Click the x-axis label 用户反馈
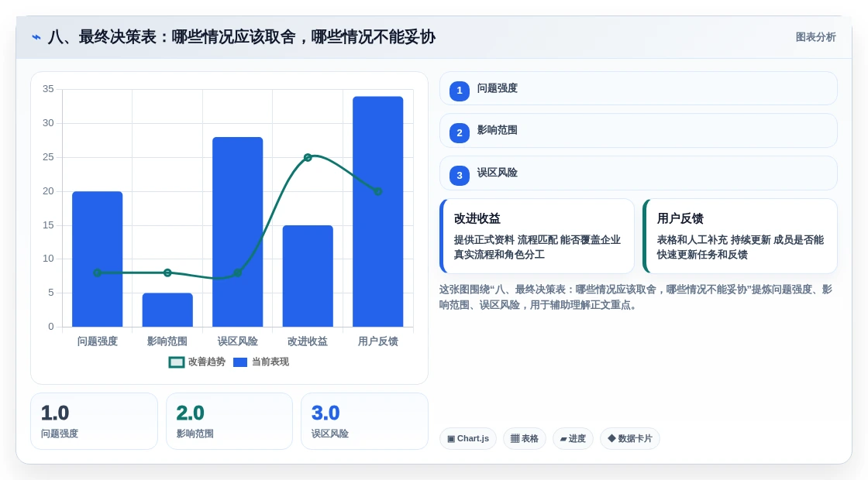 (x=378, y=341)
